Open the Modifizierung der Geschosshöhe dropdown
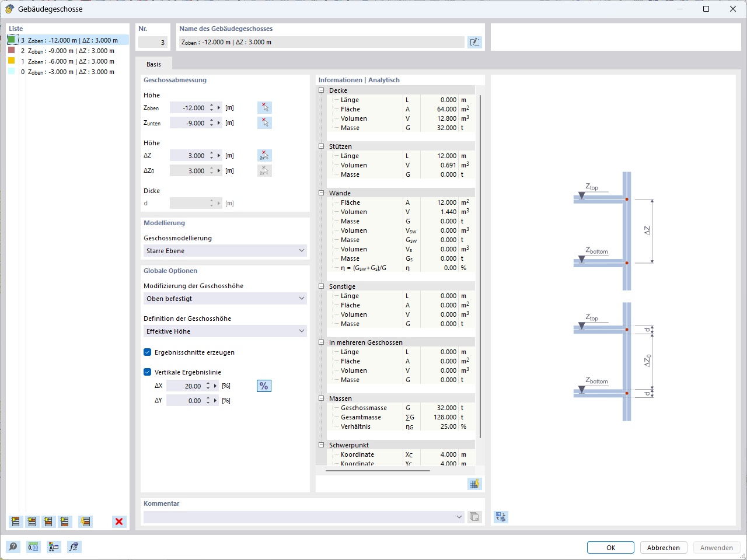This screenshot has width=747, height=560. coord(225,299)
